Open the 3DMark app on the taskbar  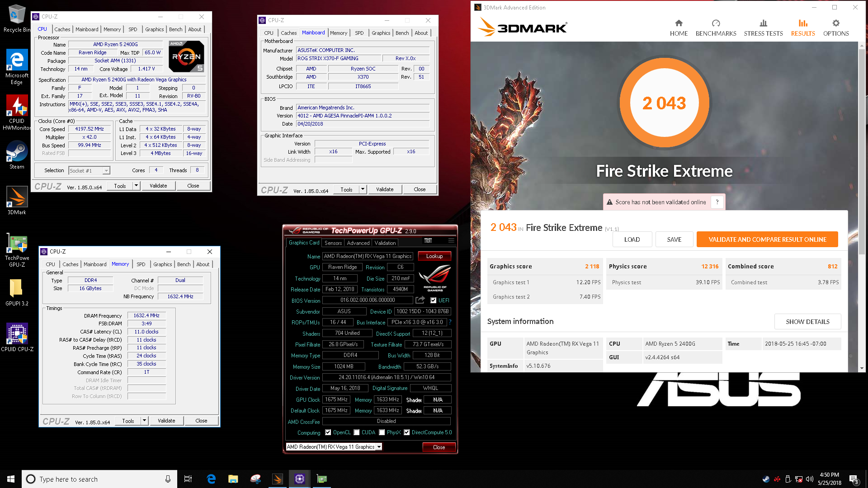point(277,479)
